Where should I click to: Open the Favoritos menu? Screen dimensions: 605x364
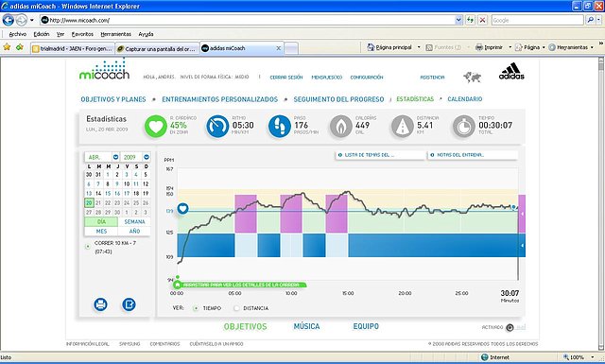pos(82,34)
